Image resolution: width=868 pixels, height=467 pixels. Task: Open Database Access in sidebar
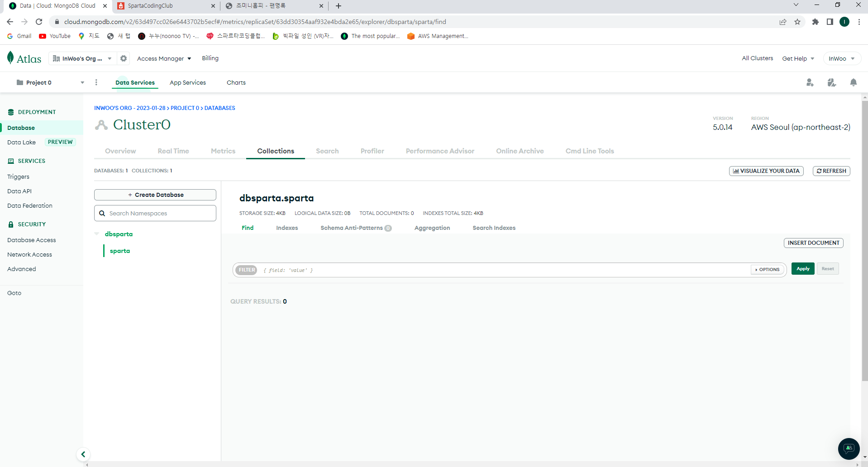click(x=32, y=240)
